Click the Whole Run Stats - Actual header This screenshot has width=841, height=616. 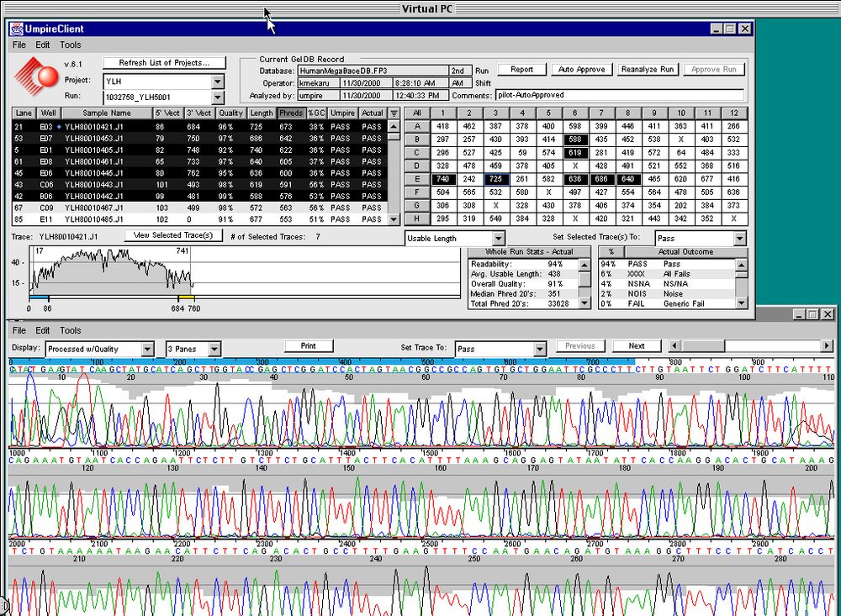pos(529,252)
